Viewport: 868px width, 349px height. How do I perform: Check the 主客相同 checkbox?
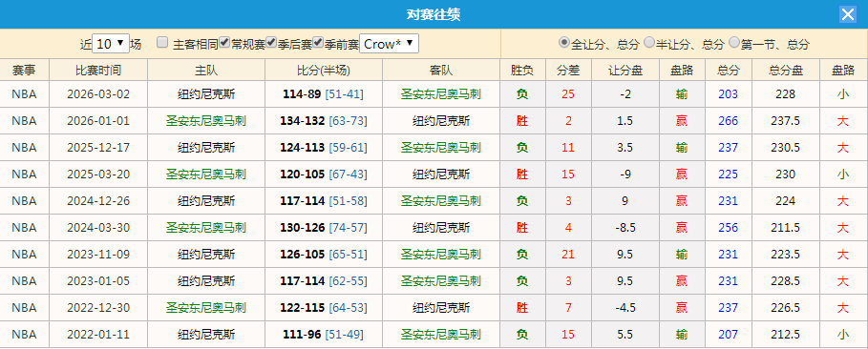(x=162, y=43)
